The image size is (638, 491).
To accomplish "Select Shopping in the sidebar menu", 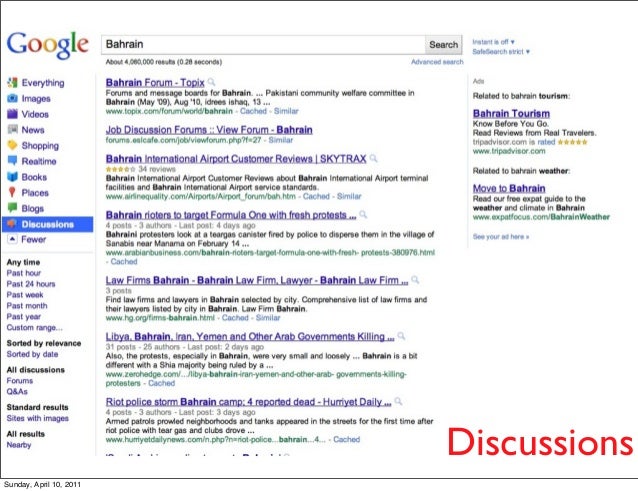I will point(40,146).
